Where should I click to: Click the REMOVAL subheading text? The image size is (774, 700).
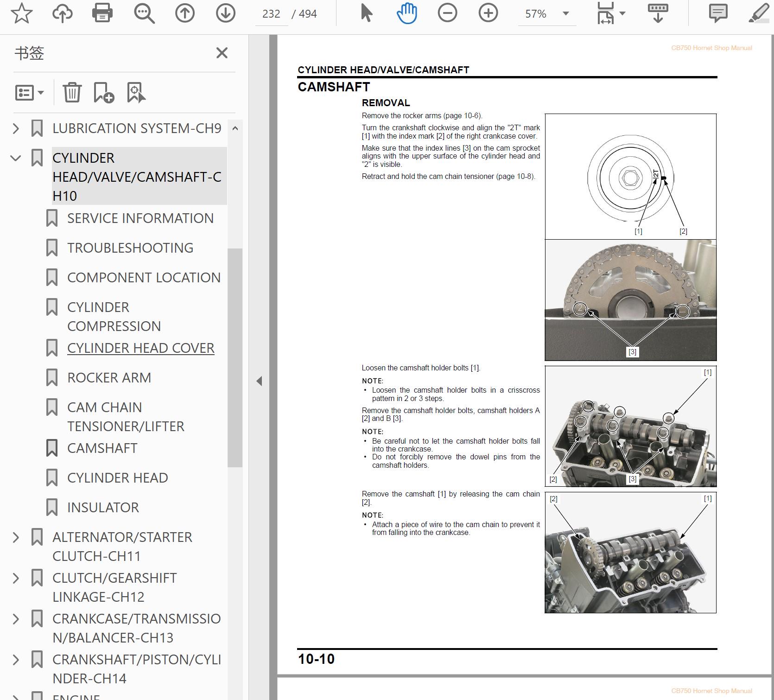tap(386, 103)
